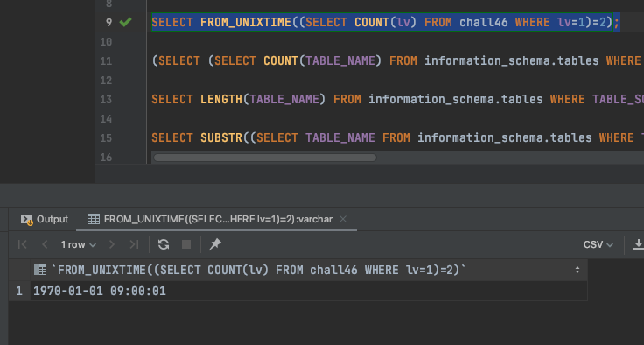Stop the running query

[186, 244]
